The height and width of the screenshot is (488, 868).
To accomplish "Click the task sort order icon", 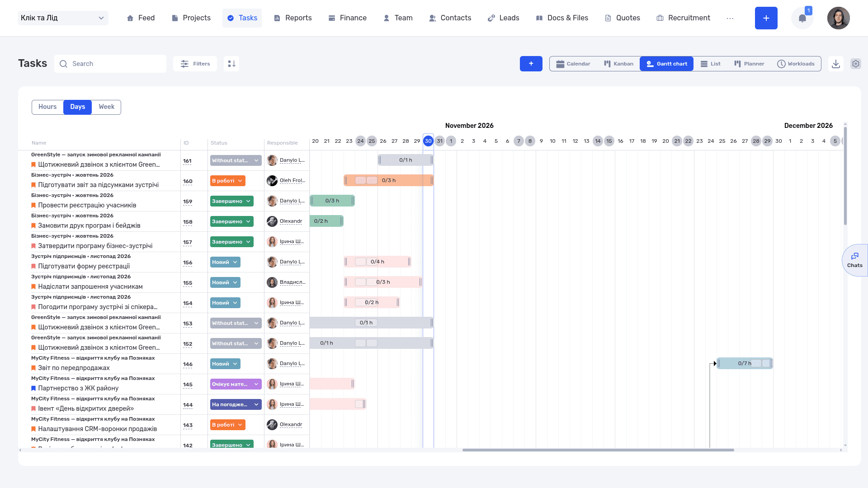I will 231,64.
